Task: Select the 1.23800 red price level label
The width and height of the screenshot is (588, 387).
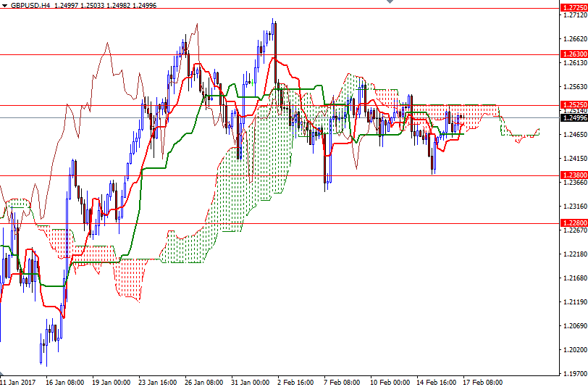Action: pos(574,175)
